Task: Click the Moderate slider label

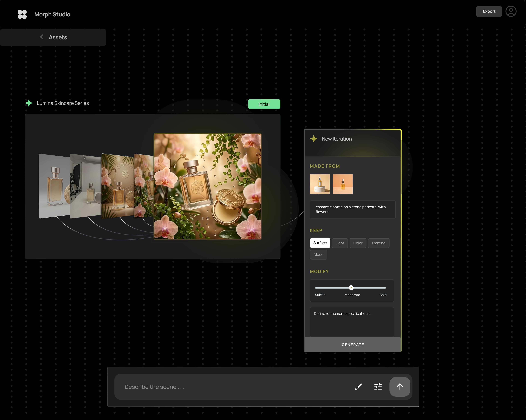Action: pyautogui.click(x=352, y=295)
